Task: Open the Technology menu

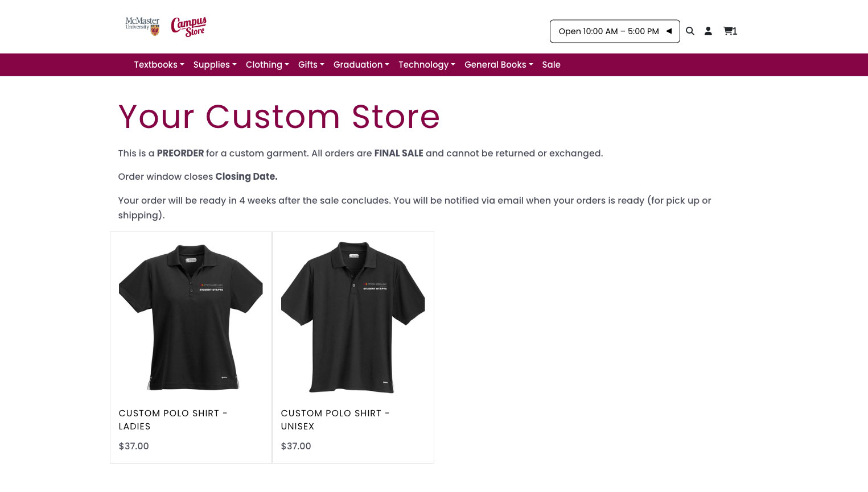Action: (426, 65)
